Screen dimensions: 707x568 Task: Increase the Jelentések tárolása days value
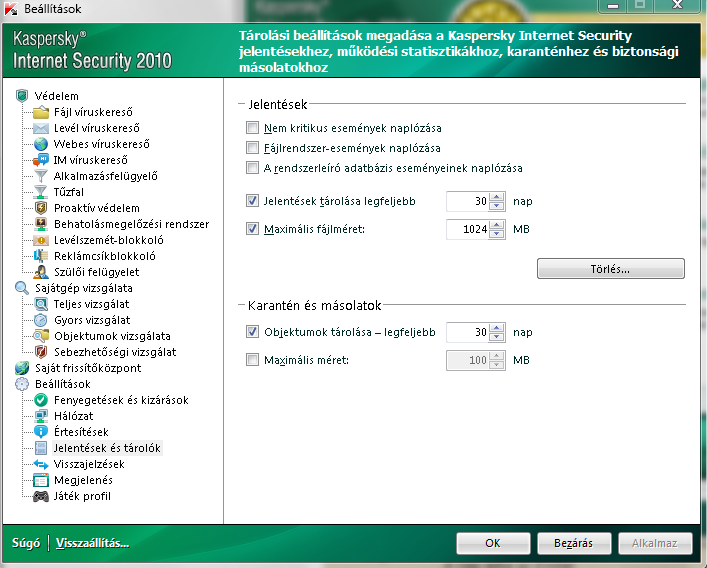(496, 197)
